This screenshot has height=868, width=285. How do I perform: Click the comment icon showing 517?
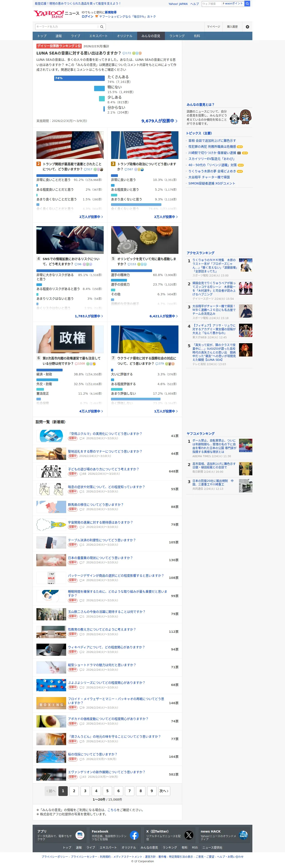pyautogui.click(x=88, y=169)
